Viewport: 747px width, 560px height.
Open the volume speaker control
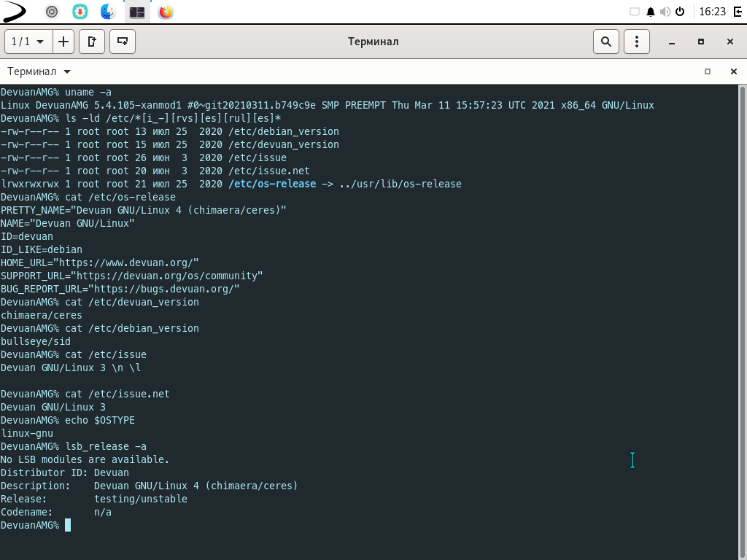point(665,12)
